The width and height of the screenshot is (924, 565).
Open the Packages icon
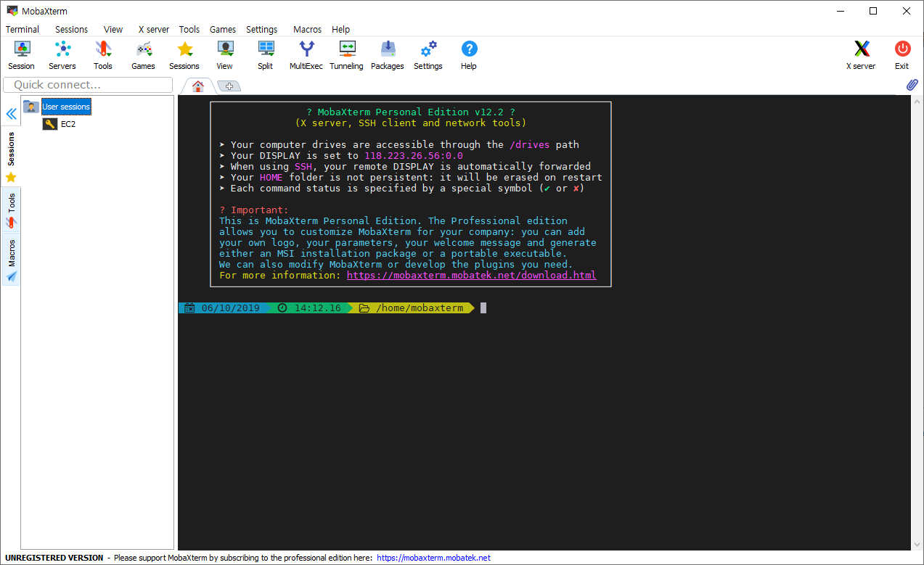388,55
